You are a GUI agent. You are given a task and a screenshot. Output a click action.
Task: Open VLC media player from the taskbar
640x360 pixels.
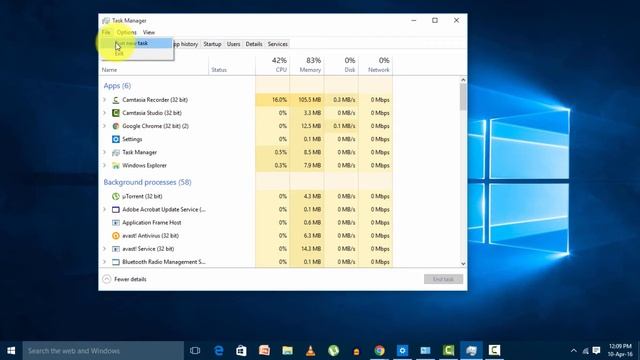311,351
